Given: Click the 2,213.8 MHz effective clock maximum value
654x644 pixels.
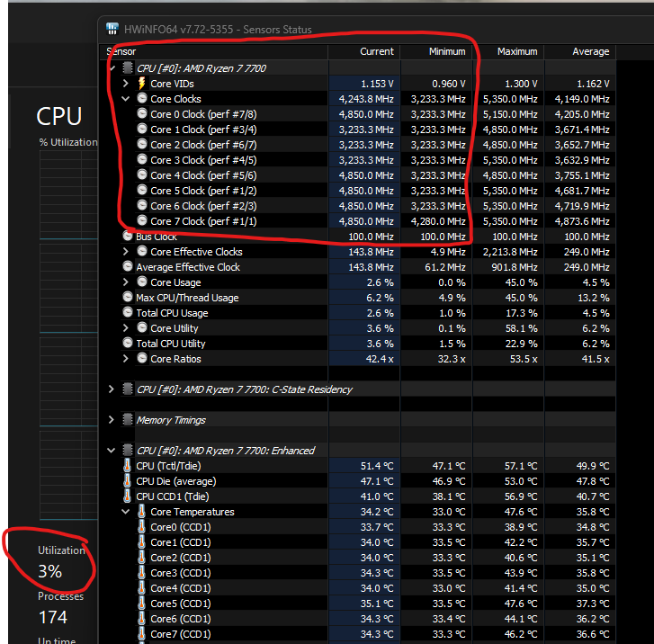Looking at the screenshot, I should 510,252.
